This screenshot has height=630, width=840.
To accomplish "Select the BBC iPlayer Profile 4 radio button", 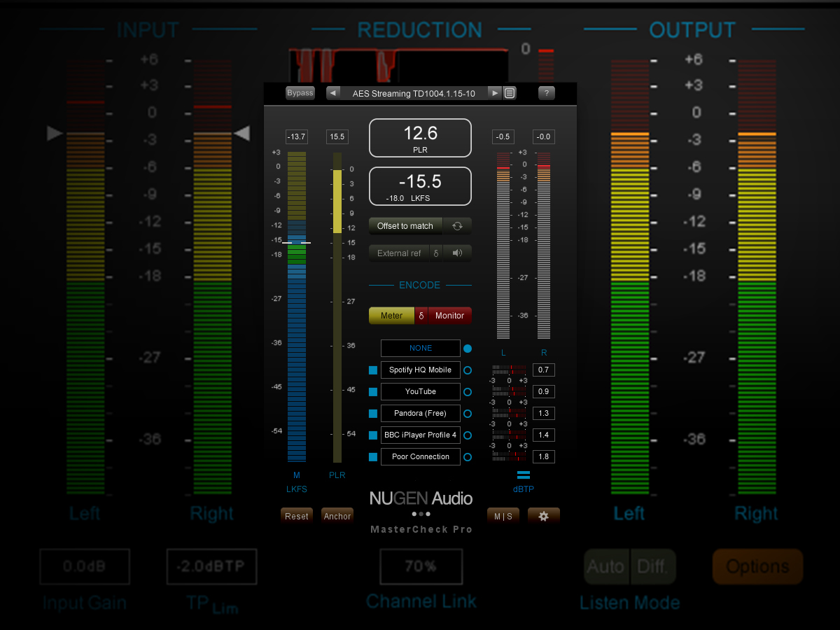I will click(467, 435).
